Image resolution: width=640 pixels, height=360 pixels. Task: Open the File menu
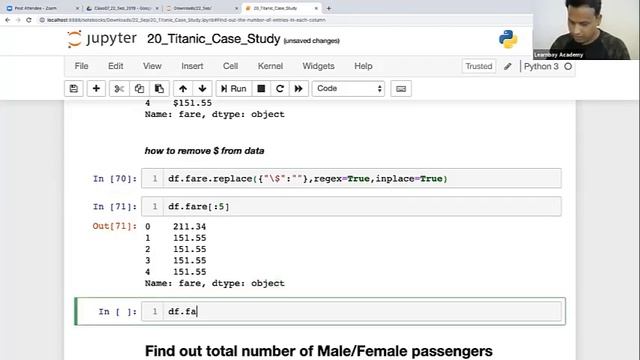coord(81,66)
